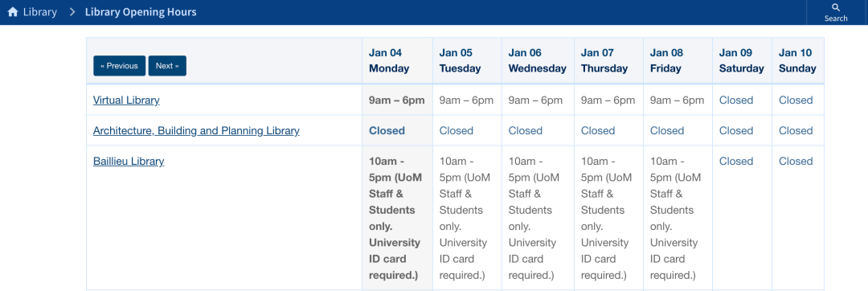This screenshot has width=868, height=291.
Task: Click Architecture Library Monday Closed cell
Action: pyautogui.click(x=387, y=131)
